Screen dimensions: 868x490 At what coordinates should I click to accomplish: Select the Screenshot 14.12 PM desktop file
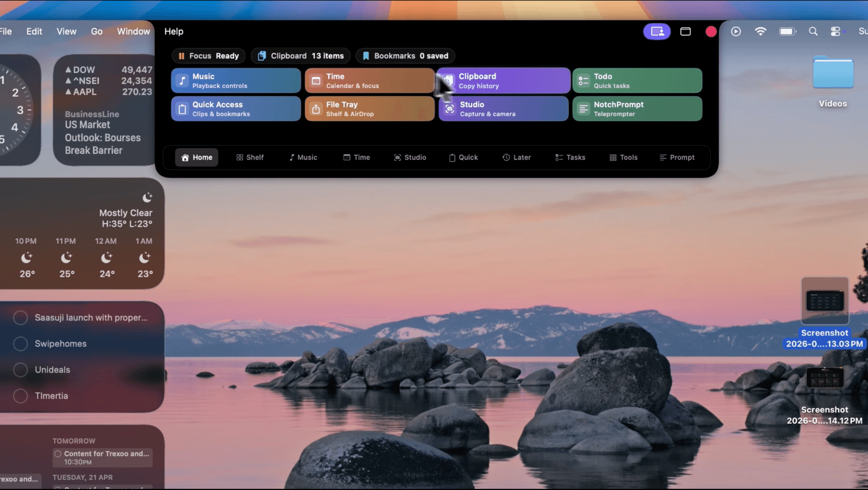[x=825, y=395]
